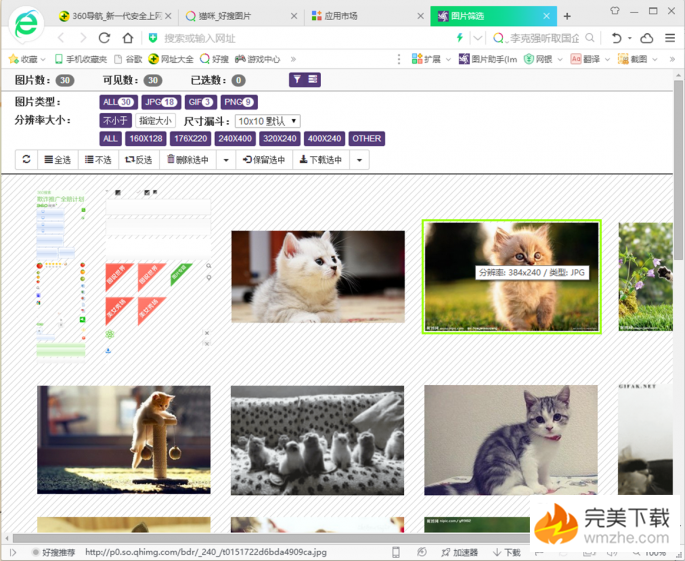Click the browser forward arrow
This screenshot has height=561, width=685.
click(83, 38)
